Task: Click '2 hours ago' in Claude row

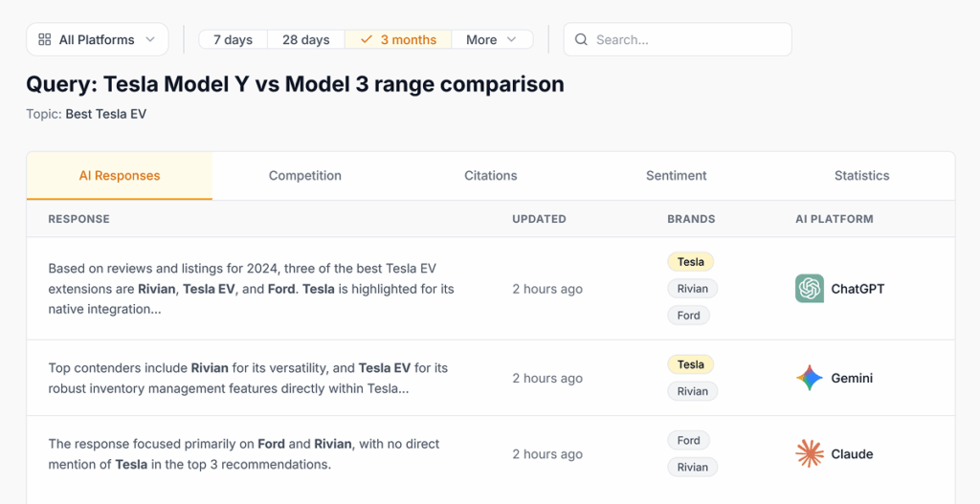Action: (x=547, y=454)
